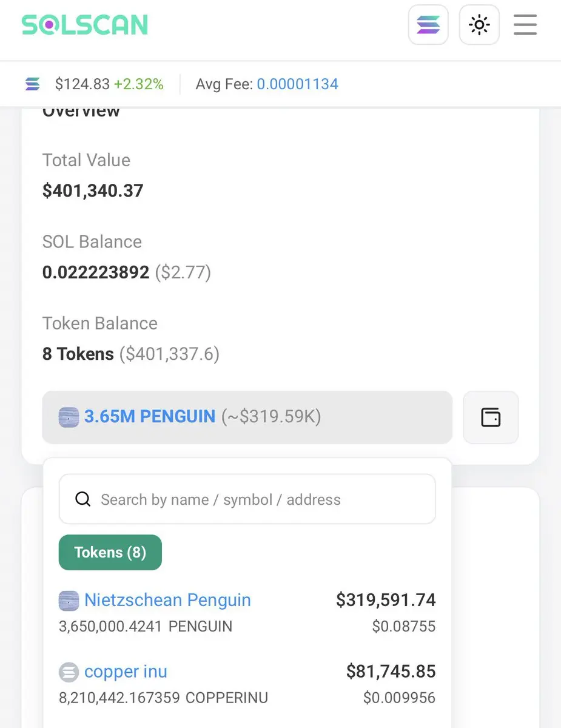Click the magnifier search icon

tap(83, 499)
